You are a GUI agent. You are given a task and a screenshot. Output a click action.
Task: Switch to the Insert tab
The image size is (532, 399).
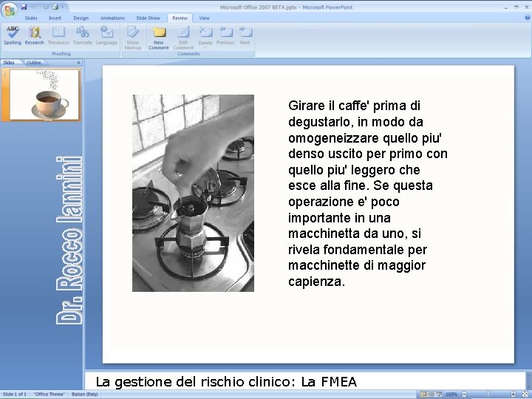click(55, 18)
